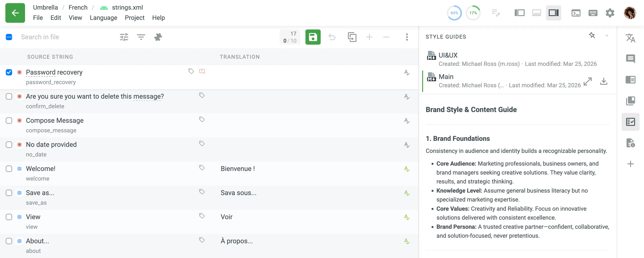Expand the Style Guides panel dropdown arrow
The height and width of the screenshot is (258, 644).
606,36
